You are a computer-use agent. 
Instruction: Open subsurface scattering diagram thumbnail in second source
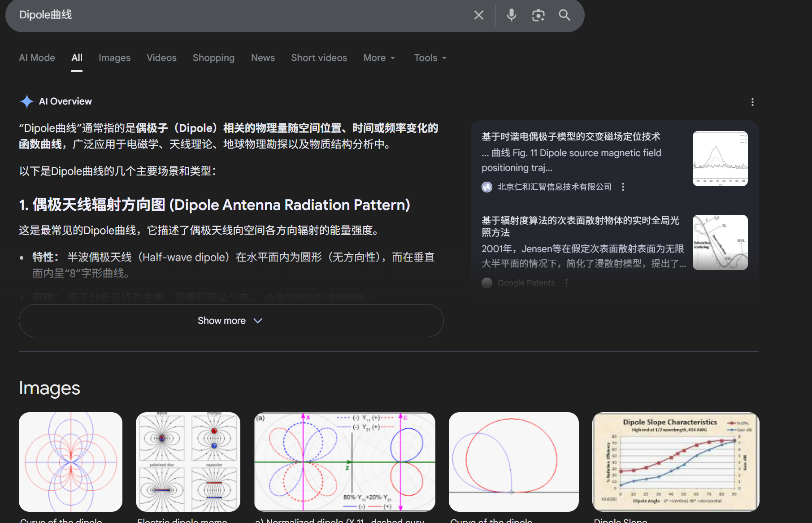tap(720, 242)
